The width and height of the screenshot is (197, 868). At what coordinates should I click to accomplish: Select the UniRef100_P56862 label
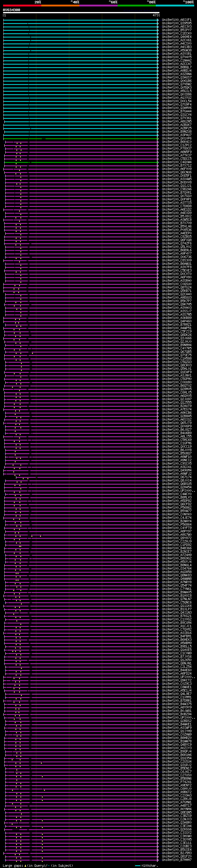click(176, 507)
